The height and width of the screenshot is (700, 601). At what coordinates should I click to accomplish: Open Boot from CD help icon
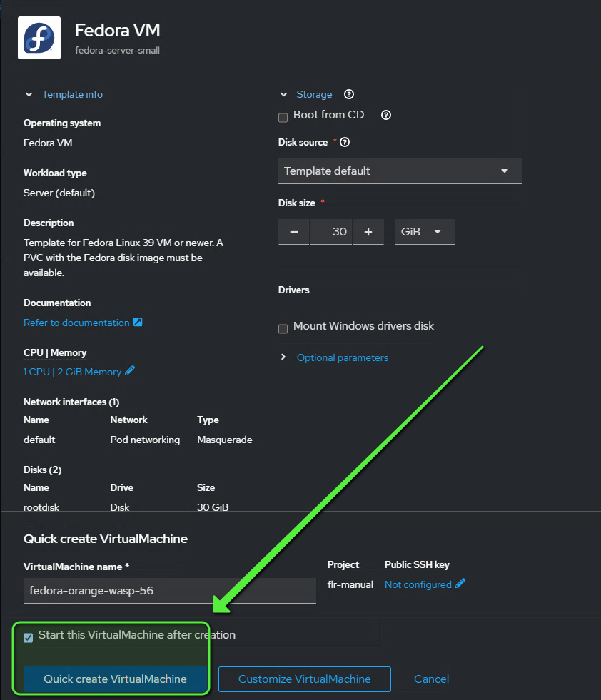[386, 115]
